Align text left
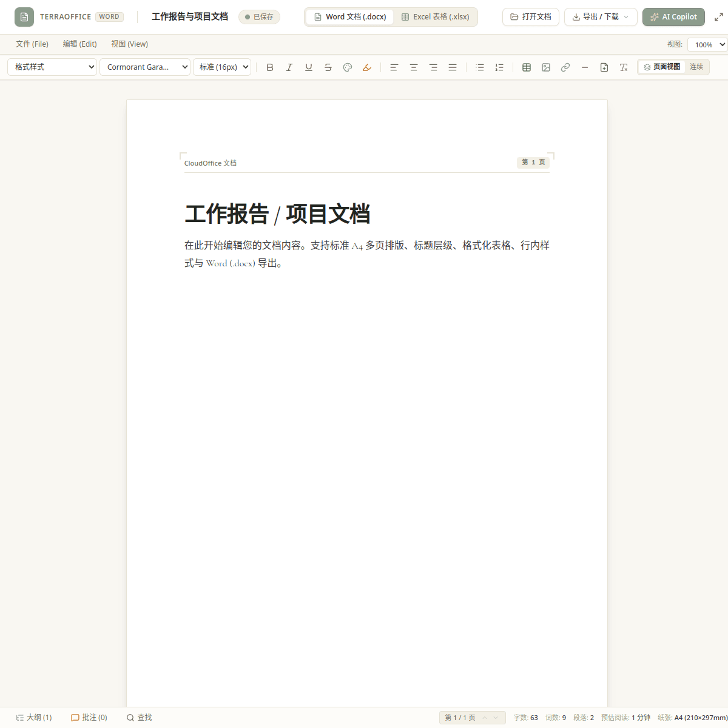This screenshot has height=728, width=728. 394,67
